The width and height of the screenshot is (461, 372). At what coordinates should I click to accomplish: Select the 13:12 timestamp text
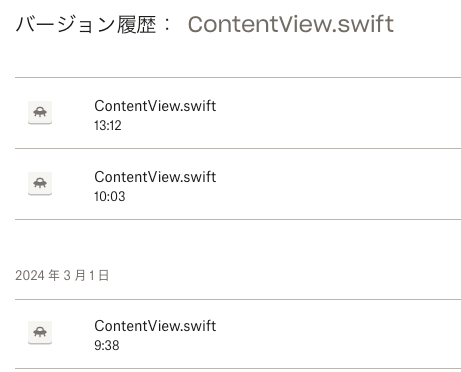[x=108, y=126]
